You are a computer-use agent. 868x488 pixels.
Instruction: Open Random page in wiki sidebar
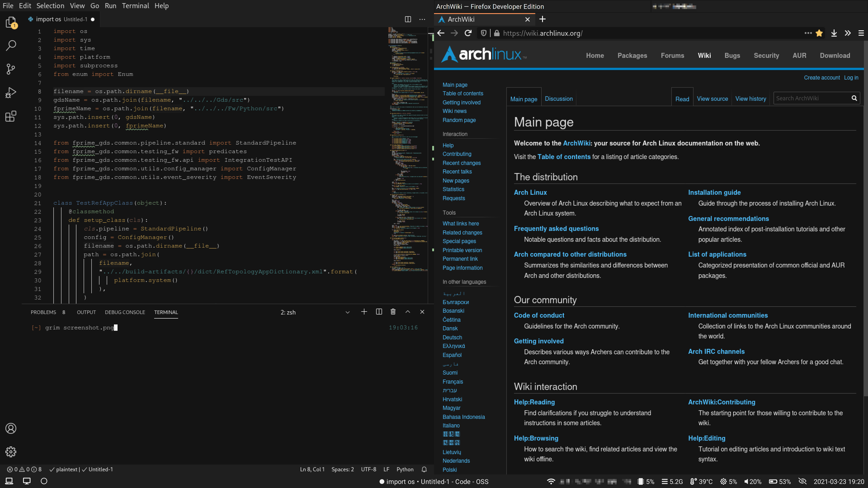(459, 120)
